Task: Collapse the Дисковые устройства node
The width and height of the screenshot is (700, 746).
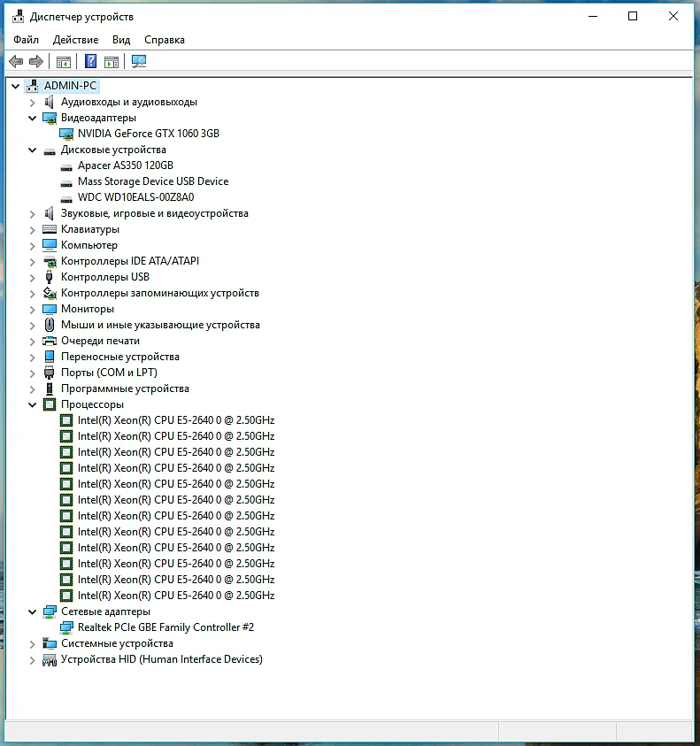Action: pos(33,150)
